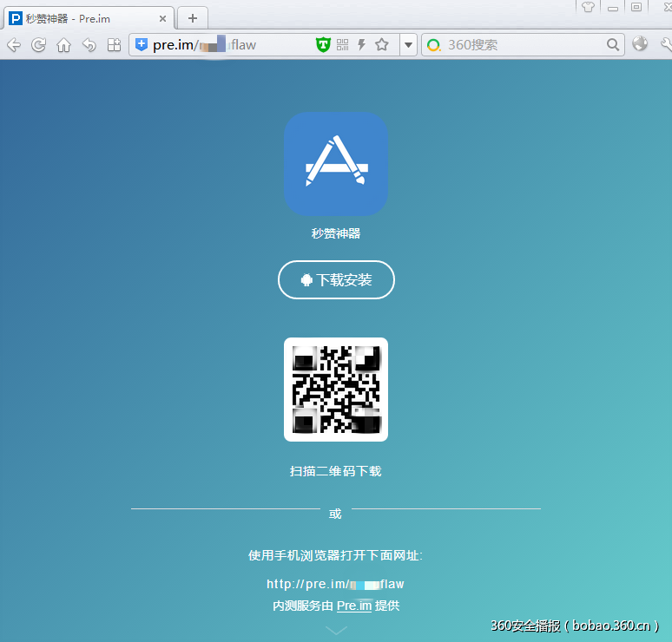Reload the page with the refresh icon
Viewport: 672px width, 642px height.
click(38, 45)
